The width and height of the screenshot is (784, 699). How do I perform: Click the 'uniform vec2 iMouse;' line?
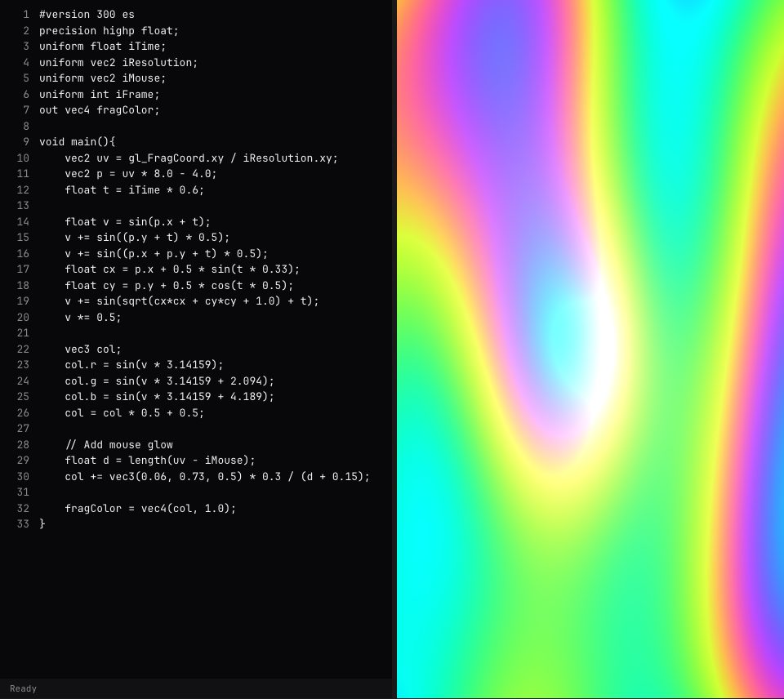pyautogui.click(x=103, y=78)
